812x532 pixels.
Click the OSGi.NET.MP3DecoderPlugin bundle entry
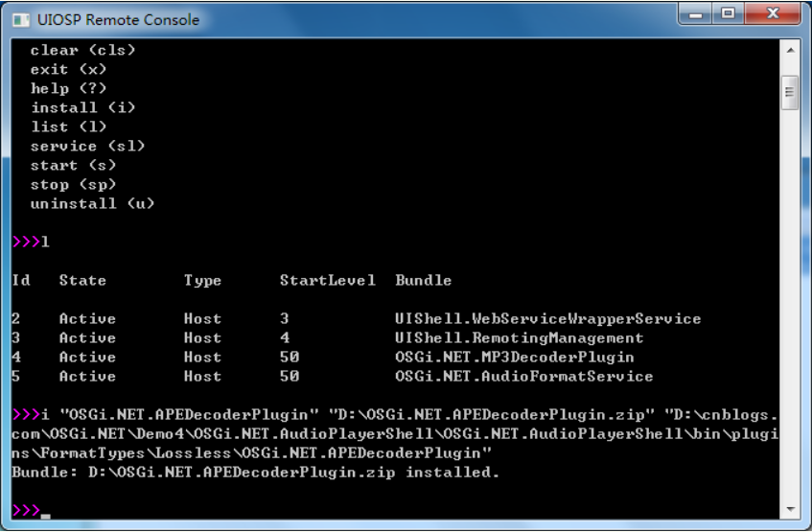click(514, 357)
